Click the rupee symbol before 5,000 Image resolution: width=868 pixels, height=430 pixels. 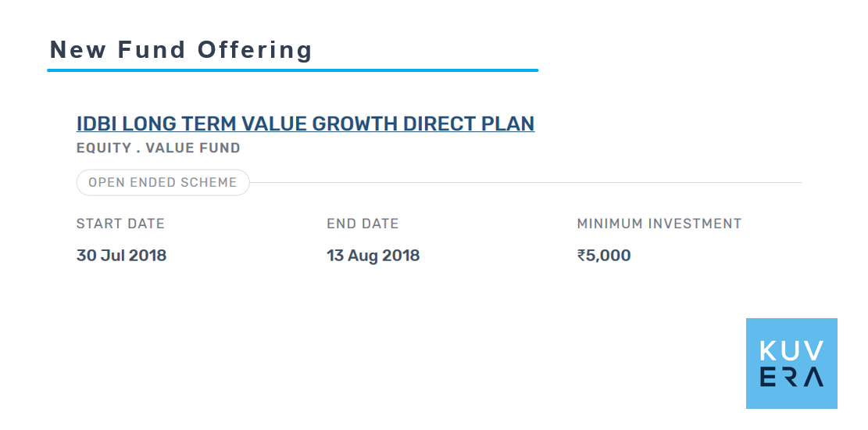581,256
